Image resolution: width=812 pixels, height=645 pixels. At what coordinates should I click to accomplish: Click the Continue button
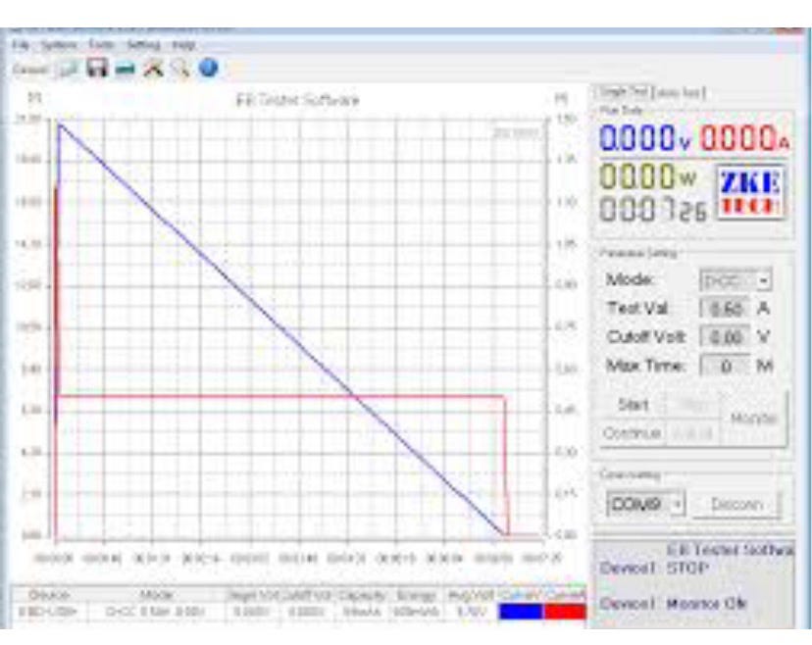coord(632,432)
